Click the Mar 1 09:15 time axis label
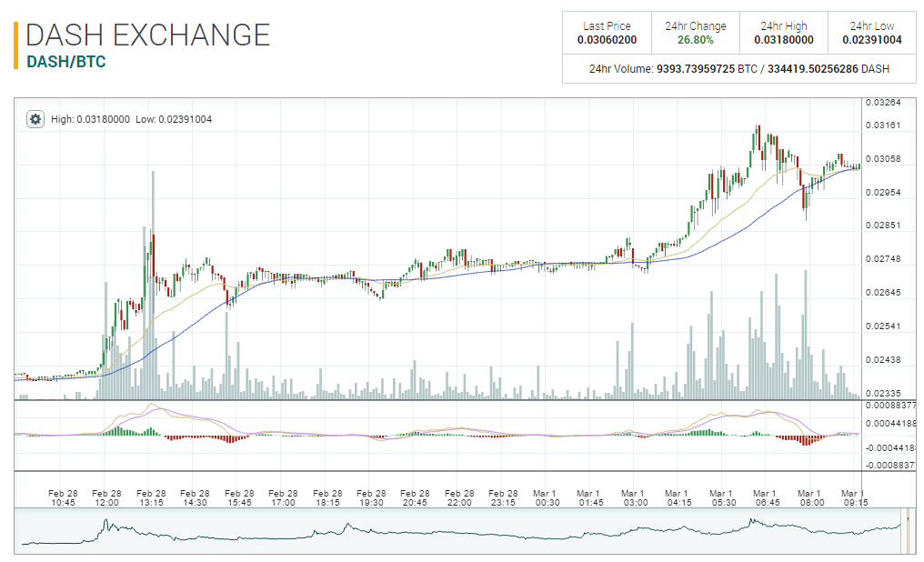Viewport: 924px width, 562px height. (854, 497)
